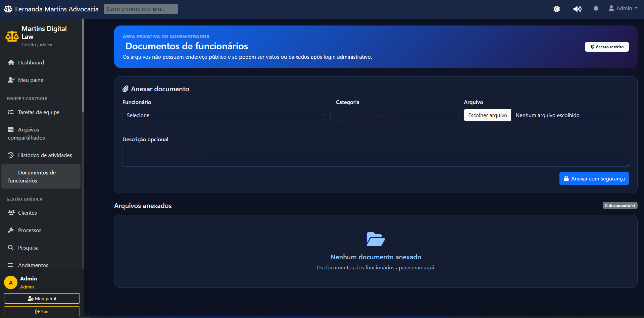This screenshot has height=318, width=644.
Task: Click the Fernanda Martins Advocacia brand title
Action: pos(57,9)
